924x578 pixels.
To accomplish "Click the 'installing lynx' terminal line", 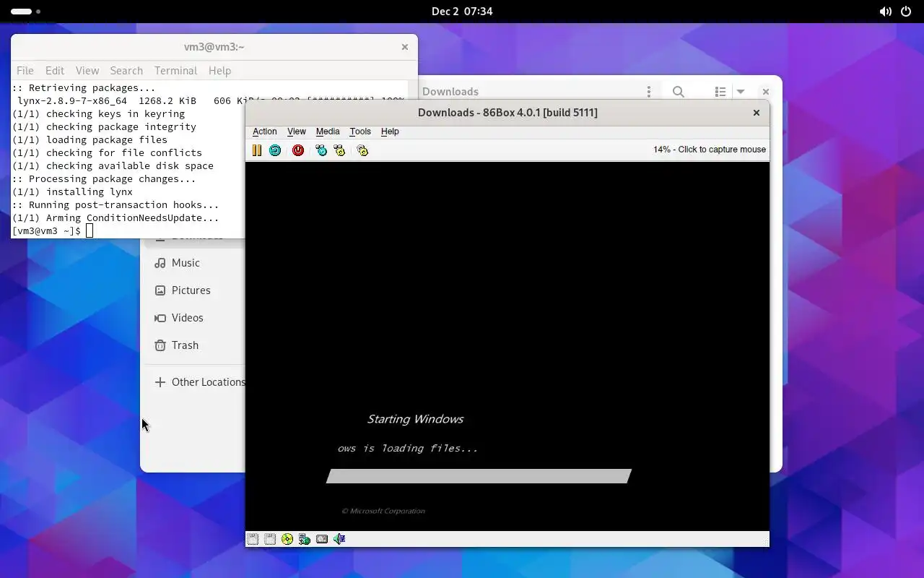I will 72,192.
